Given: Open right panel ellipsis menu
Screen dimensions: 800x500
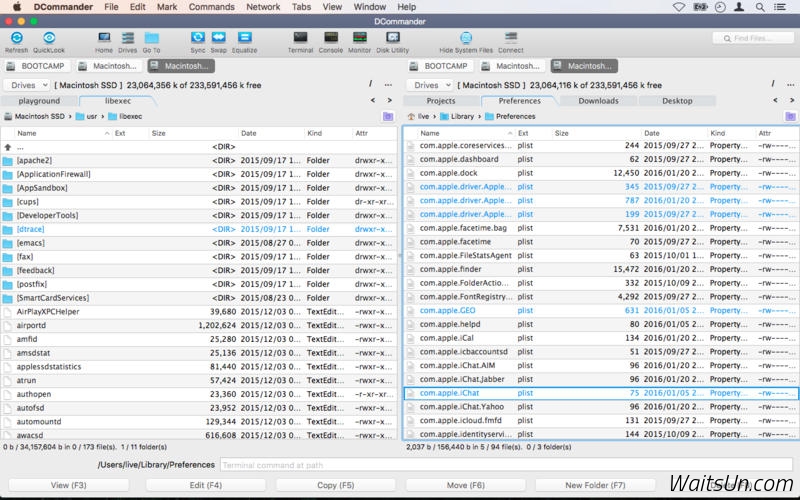Looking at the screenshot, I should (790, 85).
